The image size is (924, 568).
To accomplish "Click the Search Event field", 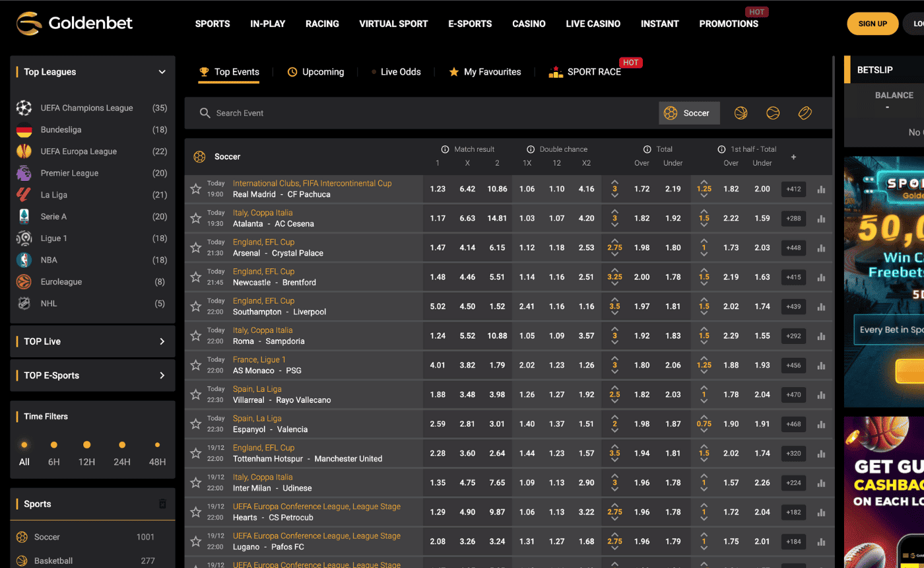I will 422,113.
